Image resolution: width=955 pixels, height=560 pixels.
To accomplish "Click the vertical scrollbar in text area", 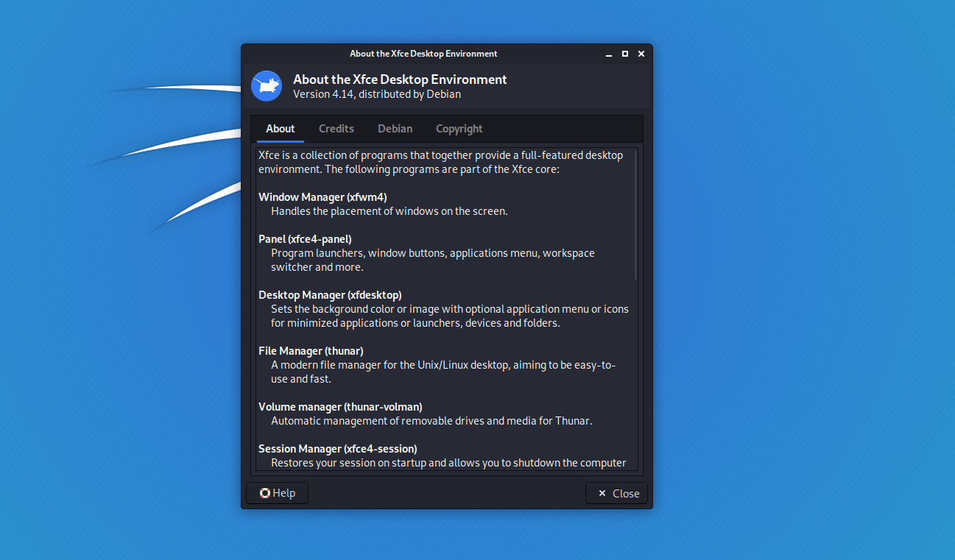I will coord(635,214).
